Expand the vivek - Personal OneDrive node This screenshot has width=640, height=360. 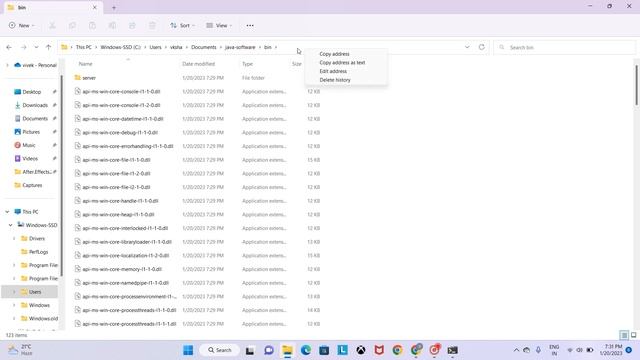[7, 65]
